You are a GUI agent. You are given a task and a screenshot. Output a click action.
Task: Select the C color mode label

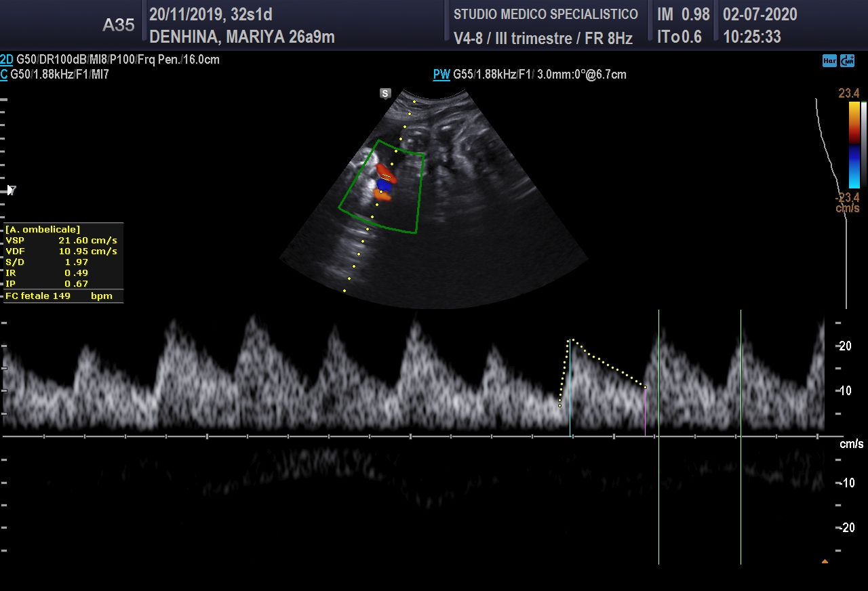coord(4,75)
